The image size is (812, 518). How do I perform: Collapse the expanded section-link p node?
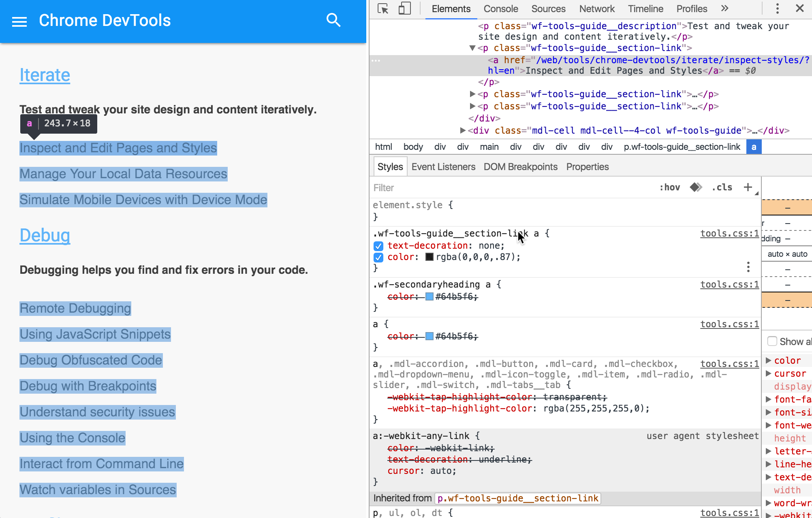point(472,48)
